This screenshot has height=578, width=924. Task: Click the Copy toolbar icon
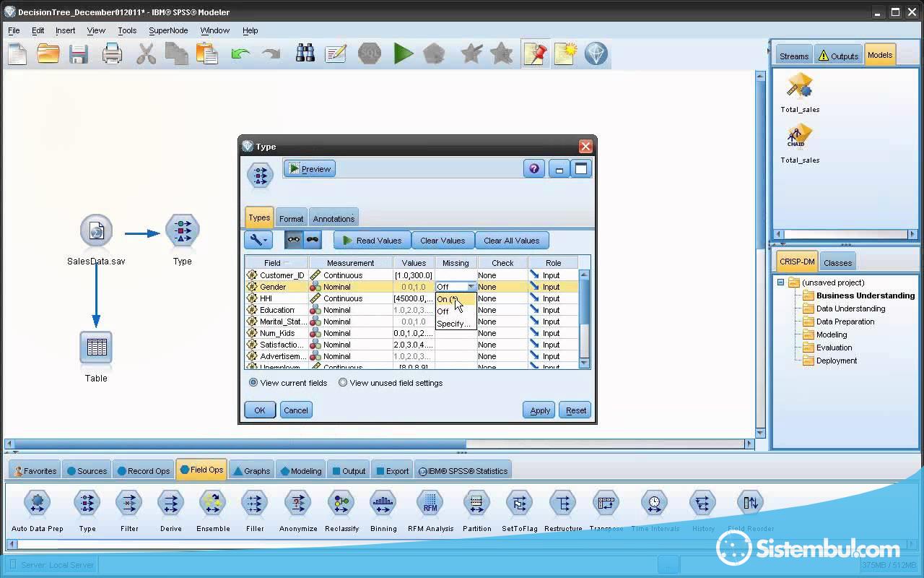coord(176,53)
